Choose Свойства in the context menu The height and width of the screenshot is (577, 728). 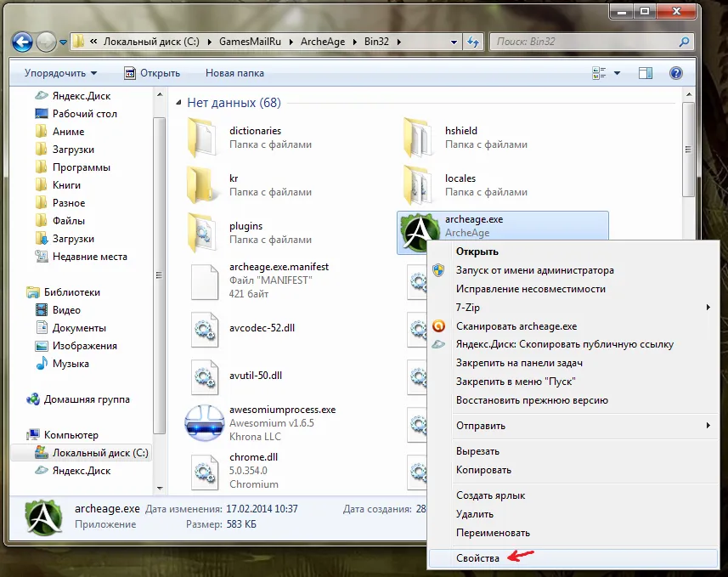coord(478,557)
